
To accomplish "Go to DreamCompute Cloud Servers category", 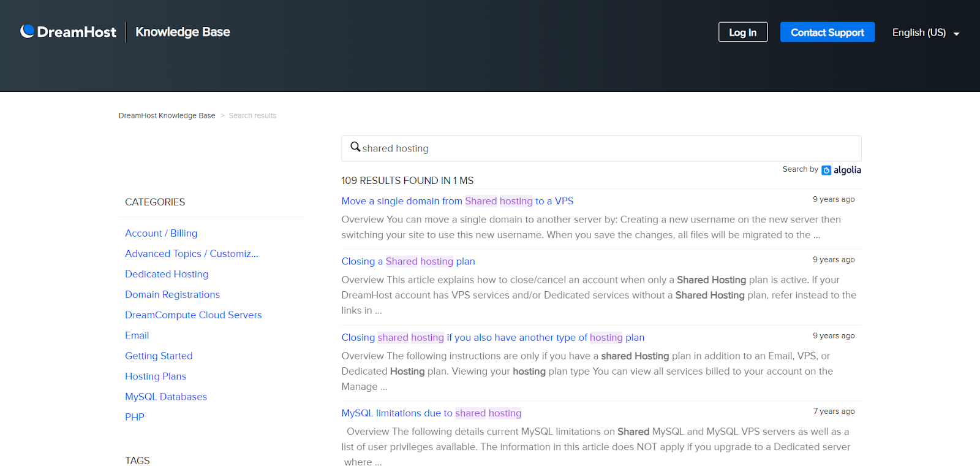I will [x=194, y=315].
